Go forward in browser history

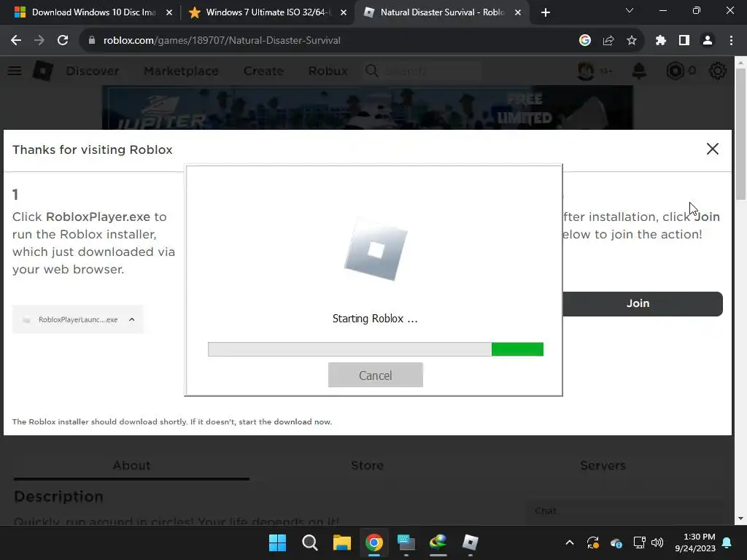(39, 41)
